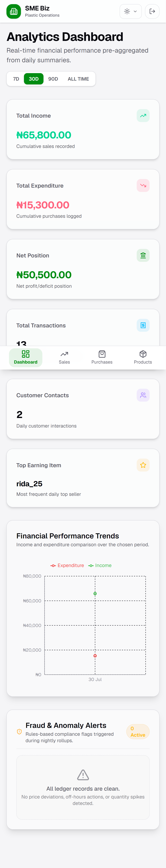Toggle the Income legend entry

(100, 565)
